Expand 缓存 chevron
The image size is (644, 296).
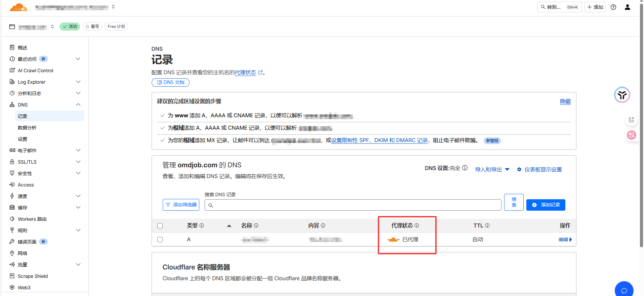(x=78, y=207)
